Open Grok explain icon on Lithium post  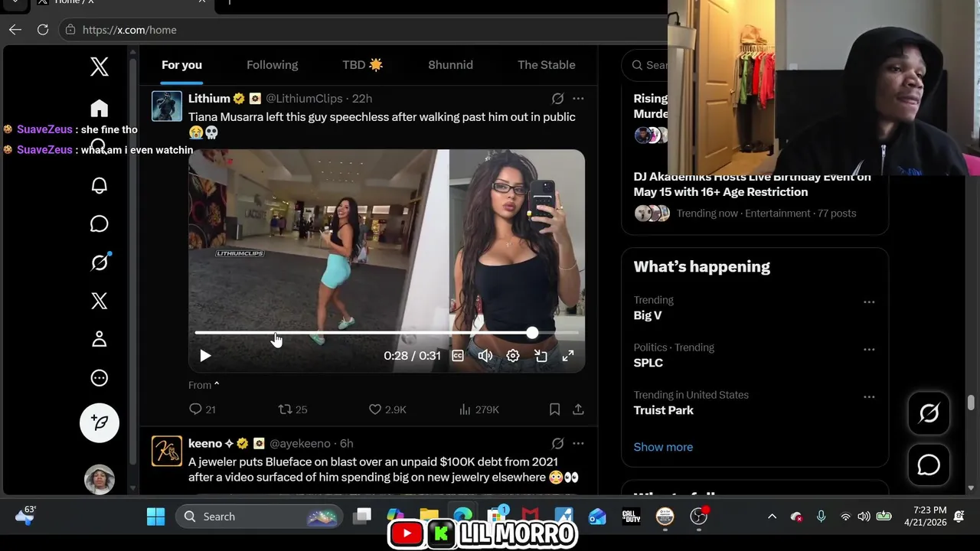557,99
